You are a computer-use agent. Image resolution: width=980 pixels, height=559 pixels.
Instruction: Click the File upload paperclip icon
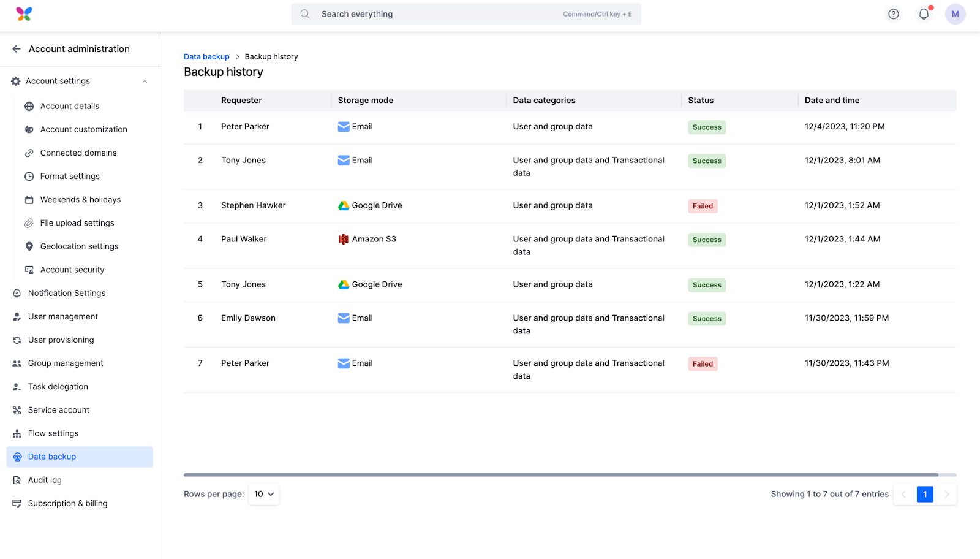(29, 223)
